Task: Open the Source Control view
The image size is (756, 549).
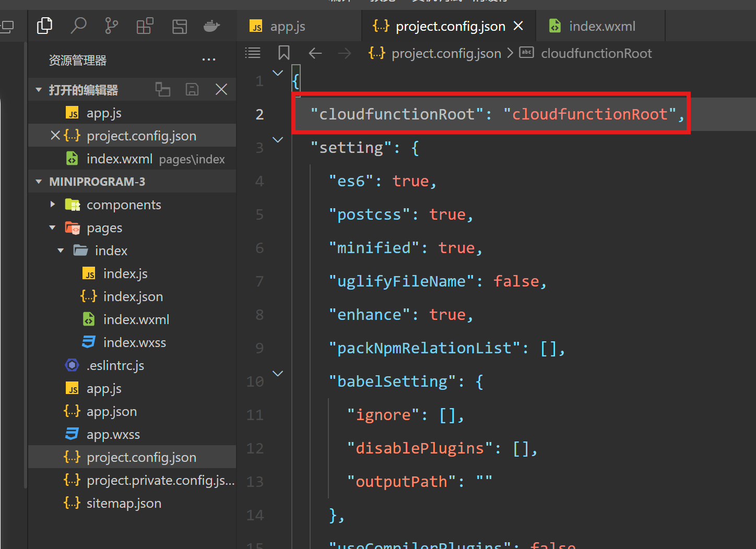Action: tap(111, 25)
